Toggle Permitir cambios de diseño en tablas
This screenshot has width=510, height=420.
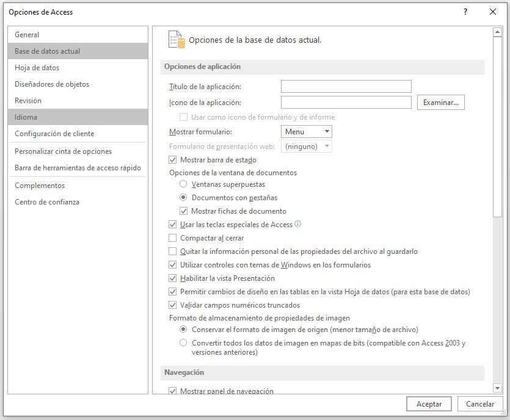pos(172,292)
